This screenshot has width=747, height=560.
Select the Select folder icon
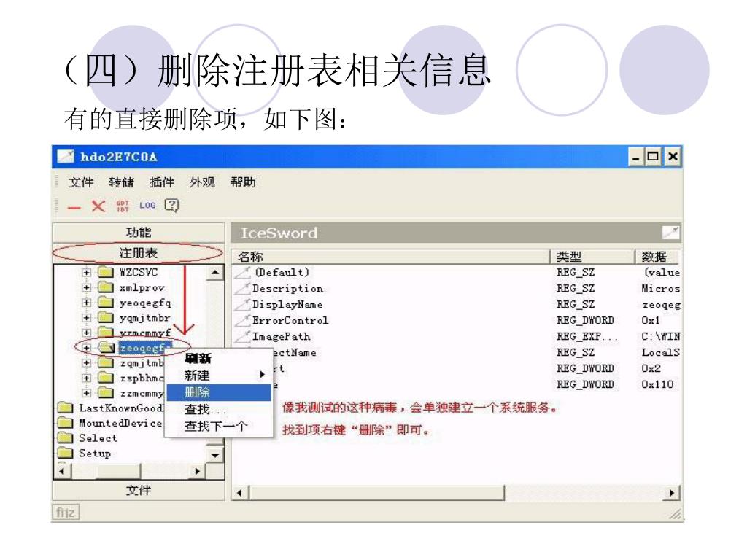[65, 438]
